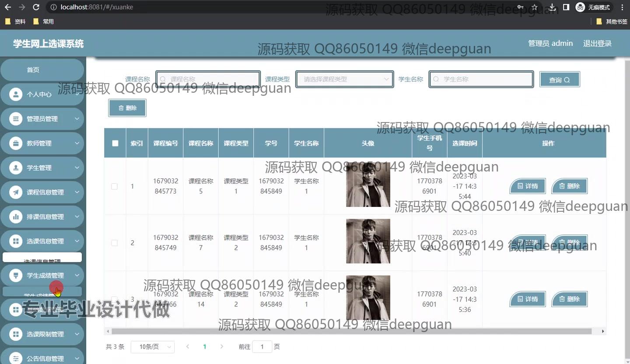Expand the 教师管理 submenu arrow
630x364 pixels.
77,143
